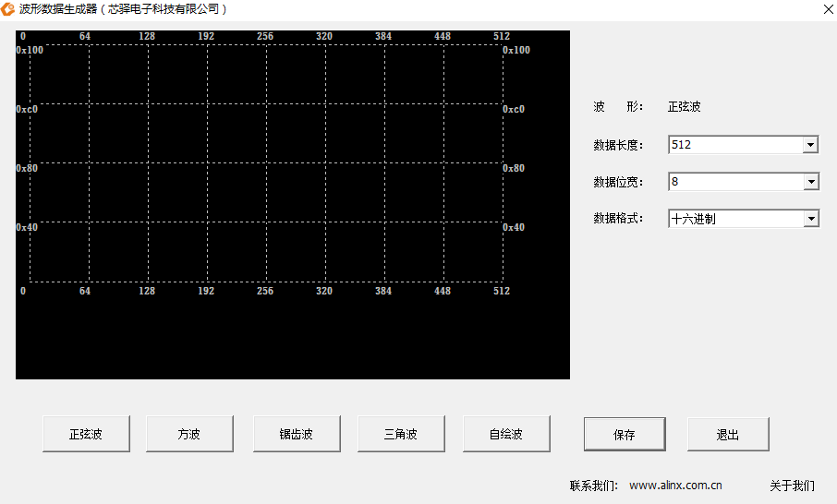The height and width of the screenshot is (504, 837).
Task: Exit the program via 退出 button
Action: [x=728, y=435]
